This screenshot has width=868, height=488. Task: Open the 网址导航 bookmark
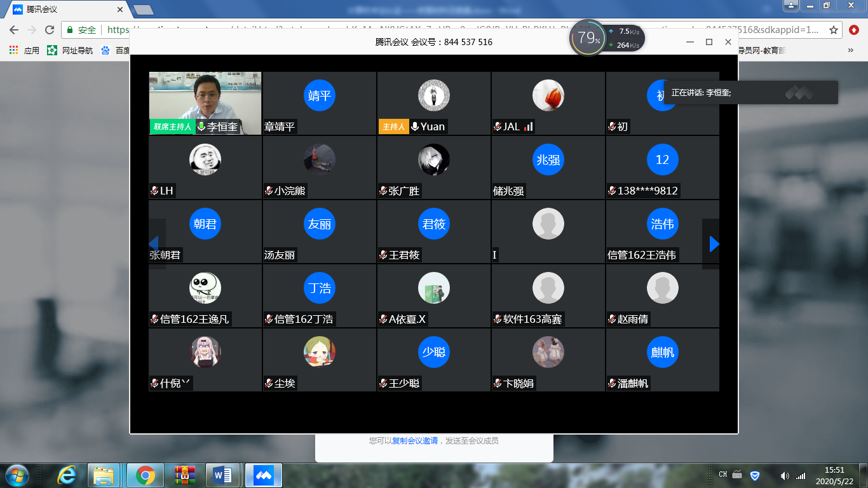tap(70, 50)
